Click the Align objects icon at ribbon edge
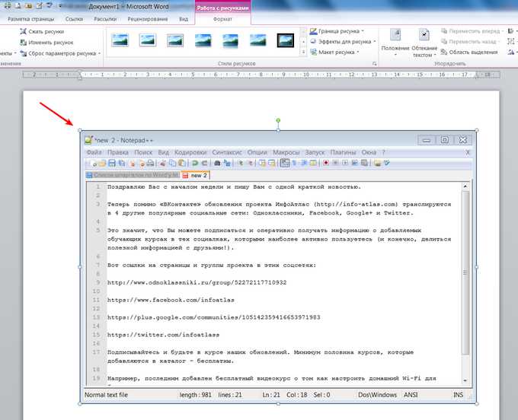 click(511, 31)
